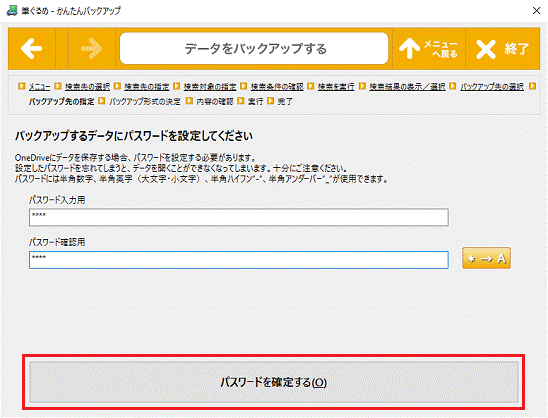Open the メニュー breadcrumb link
548x418 pixels.
pyautogui.click(x=39, y=86)
